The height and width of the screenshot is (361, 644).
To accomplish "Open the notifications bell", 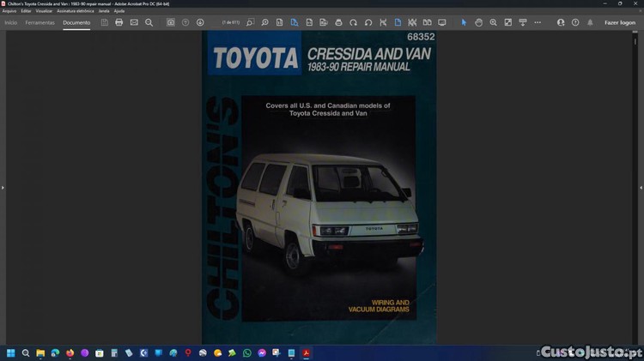I will click(x=590, y=22).
